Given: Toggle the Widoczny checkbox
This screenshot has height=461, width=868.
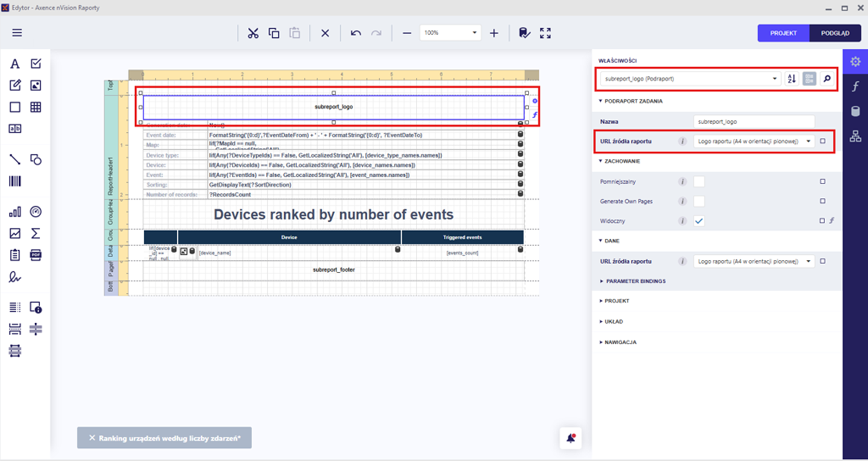Looking at the screenshot, I should tap(699, 221).
